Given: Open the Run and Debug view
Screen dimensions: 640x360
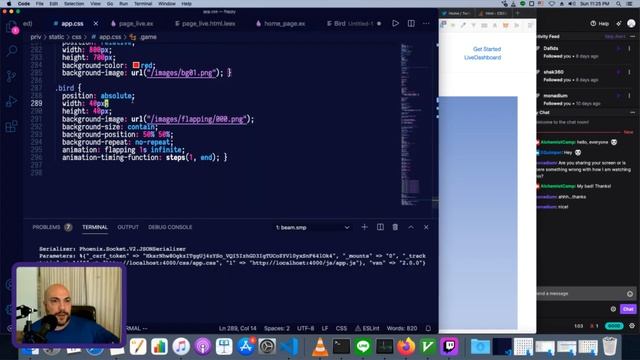Looking at the screenshot, I should 11,101.
